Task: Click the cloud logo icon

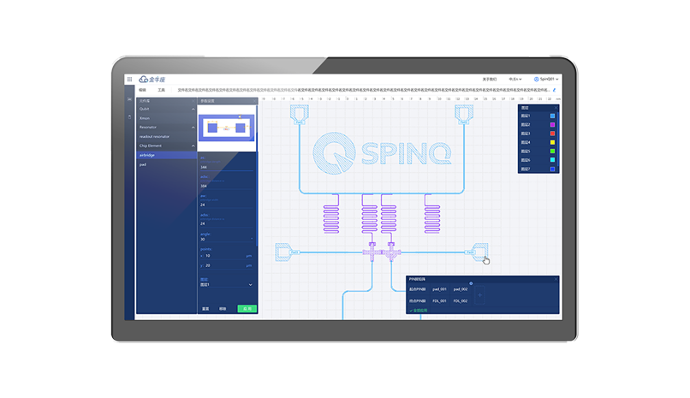Action: coord(143,79)
